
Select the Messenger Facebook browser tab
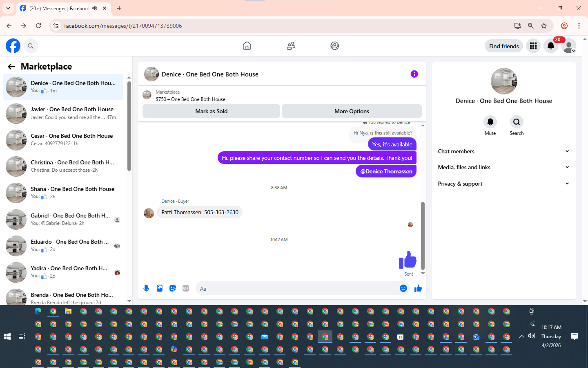point(63,8)
